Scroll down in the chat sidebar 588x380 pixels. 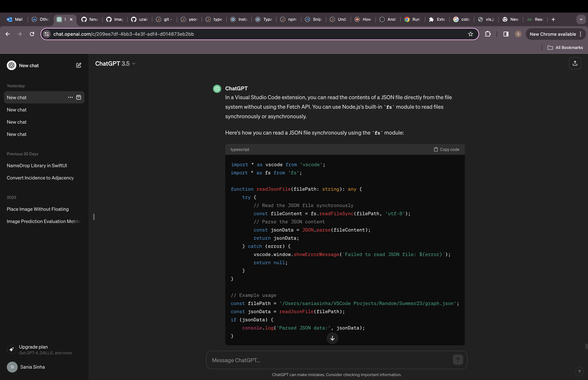tap(94, 217)
